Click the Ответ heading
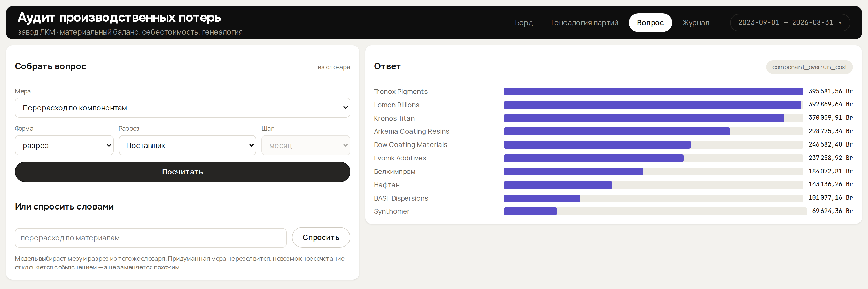This screenshot has height=289, width=868. (x=387, y=66)
